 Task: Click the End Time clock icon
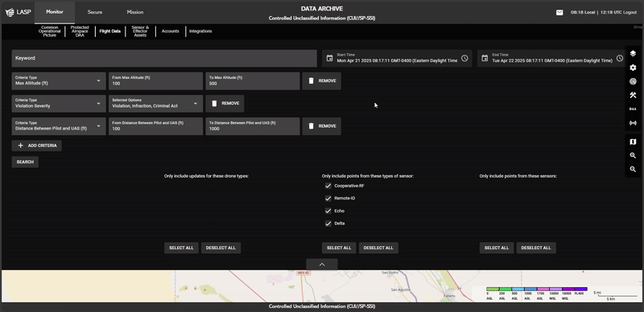pos(620,58)
